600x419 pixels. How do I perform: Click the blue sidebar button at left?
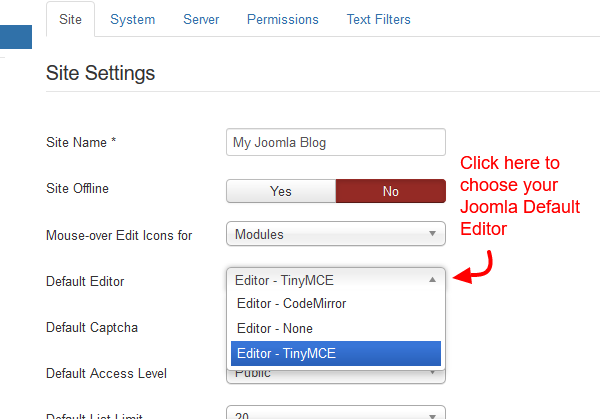[x=16, y=37]
